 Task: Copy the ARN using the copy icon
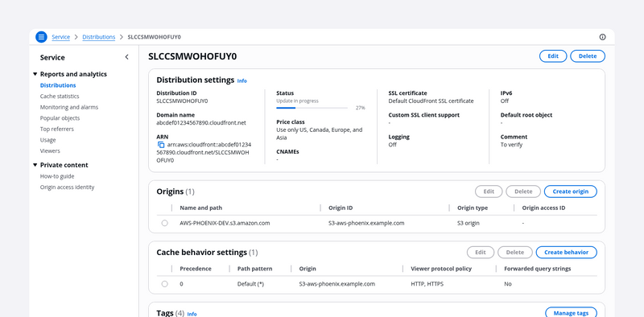[161, 145]
